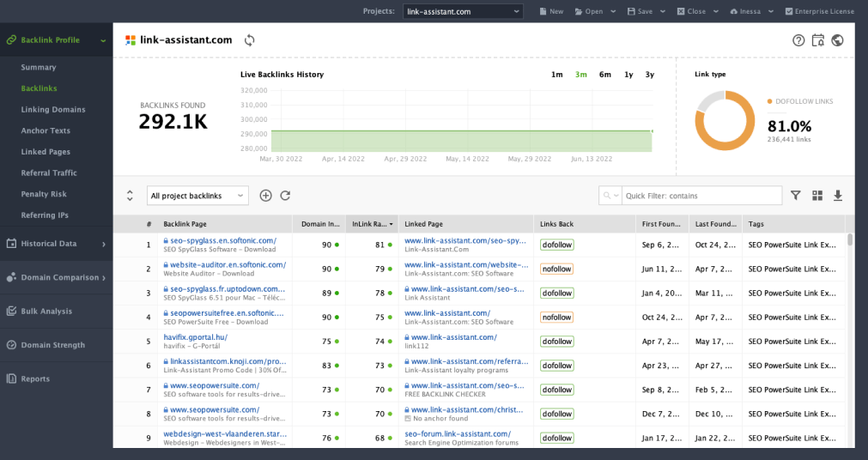This screenshot has width=868, height=460.
Task: Click the InLink Rank column sort arrow
Action: pos(392,224)
